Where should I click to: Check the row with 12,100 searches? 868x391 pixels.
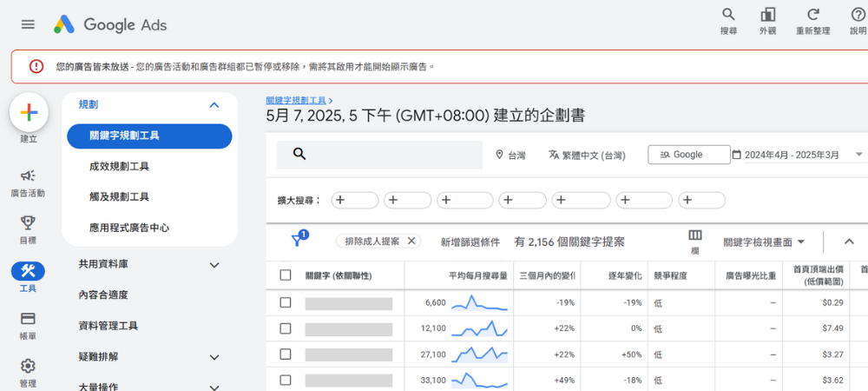pyautogui.click(x=286, y=328)
